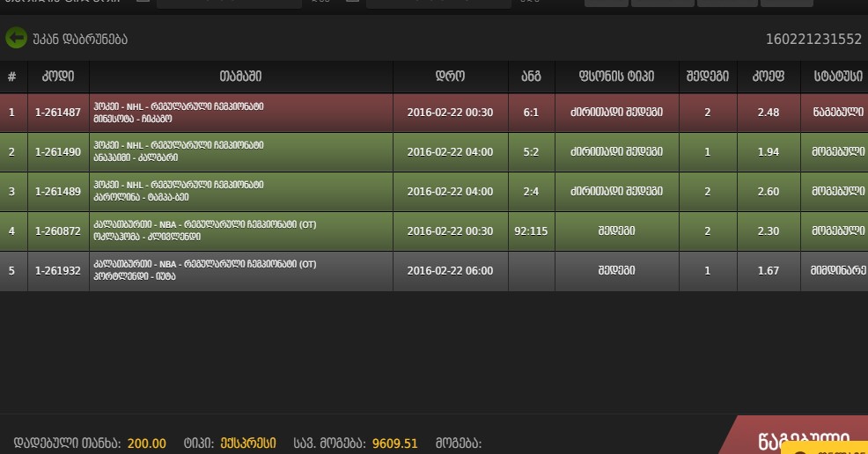Image resolution: width=868 pixels, height=454 pixels.
Task: Select bet row with code 1-261487
Action: (434, 113)
